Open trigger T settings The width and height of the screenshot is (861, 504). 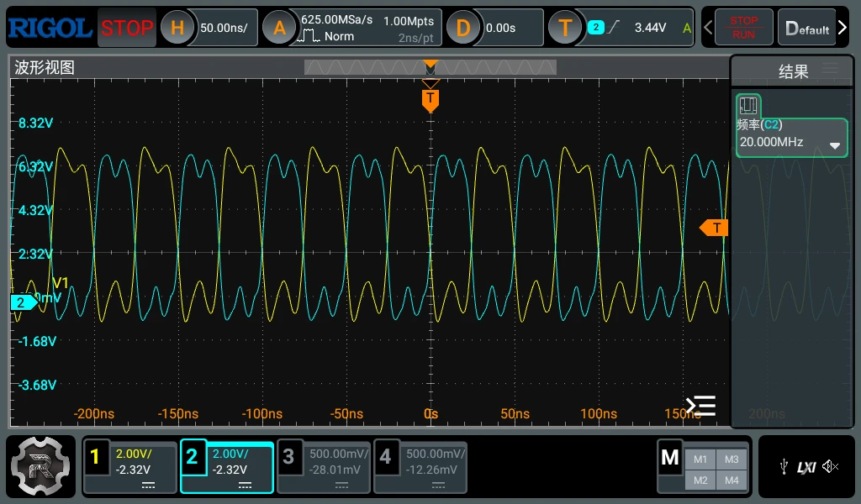pos(565,28)
